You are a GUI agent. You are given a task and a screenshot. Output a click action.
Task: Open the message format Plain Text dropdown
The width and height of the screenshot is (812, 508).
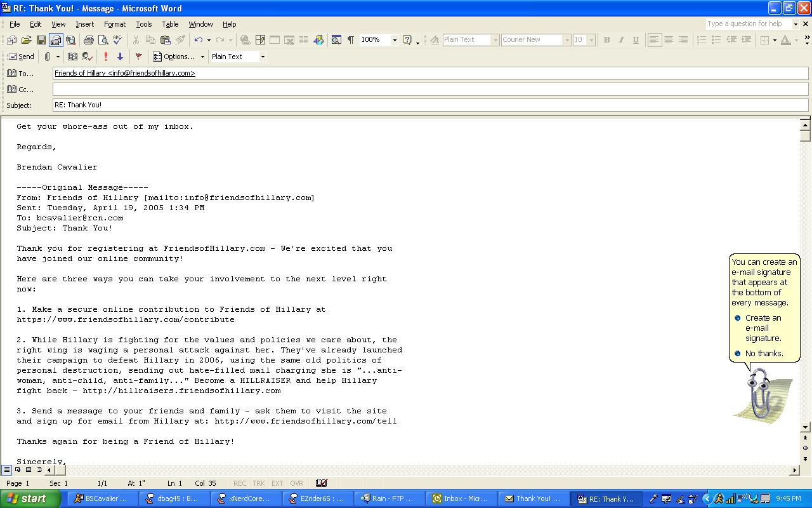point(263,57)
